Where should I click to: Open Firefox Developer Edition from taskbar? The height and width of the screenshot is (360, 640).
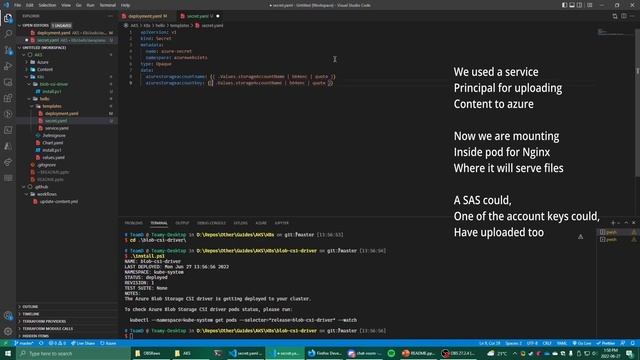pyautogui.click(x=325, y=353)
